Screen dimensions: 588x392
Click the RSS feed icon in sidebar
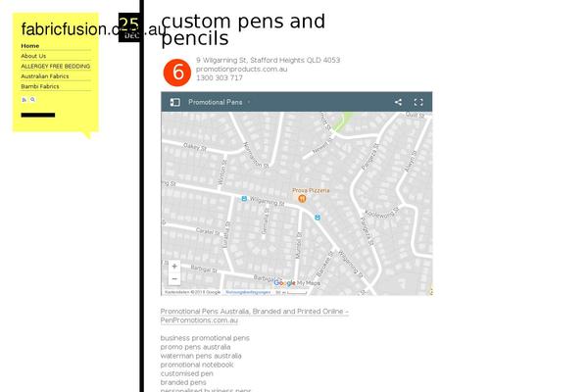point(24,100)
